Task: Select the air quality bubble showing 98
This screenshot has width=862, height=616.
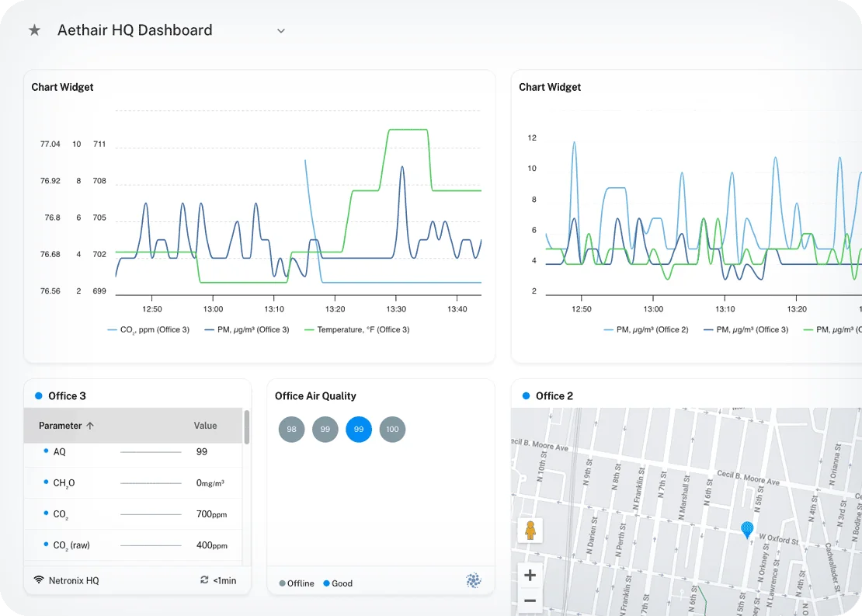Action: pyautogui.click(x=291, y=430)
